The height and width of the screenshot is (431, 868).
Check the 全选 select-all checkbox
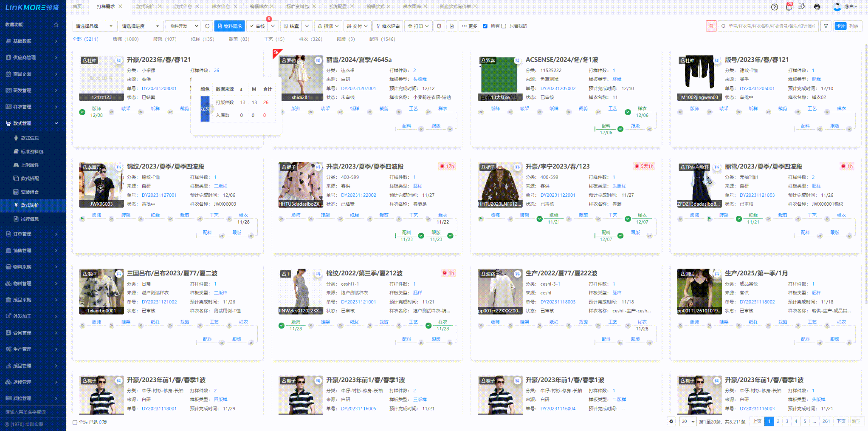75,422
